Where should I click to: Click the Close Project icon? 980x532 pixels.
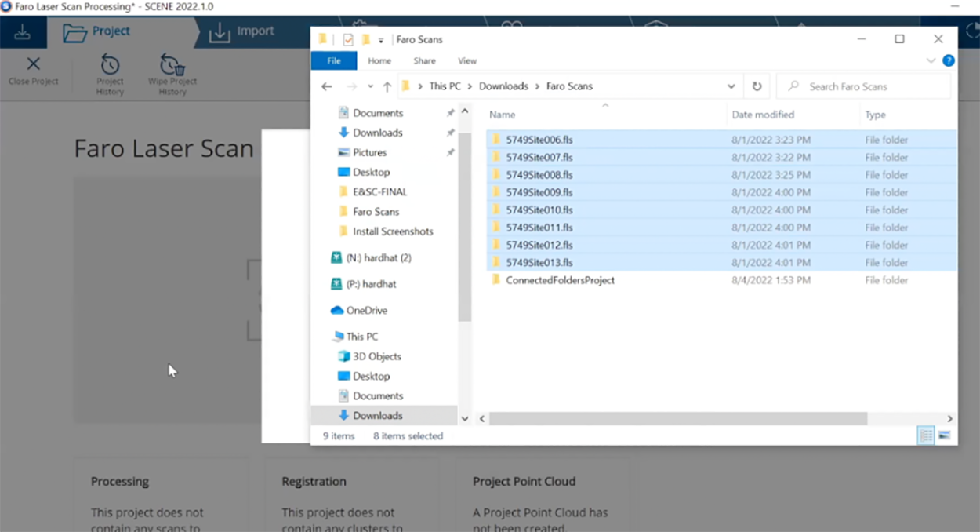pyautogui.click(x=33, y=64)
